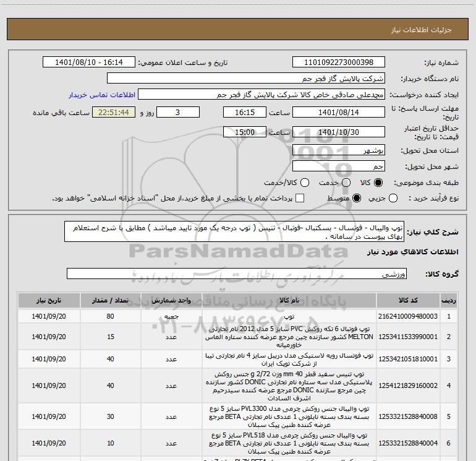
Task: Select the جزیی purchase type radio
Action: pos(393,198)
